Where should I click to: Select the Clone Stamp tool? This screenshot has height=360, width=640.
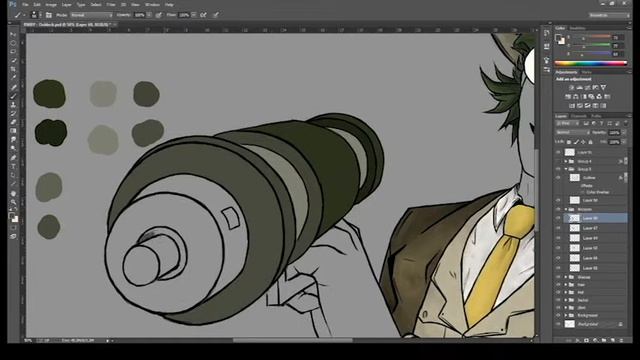point(13,104)
